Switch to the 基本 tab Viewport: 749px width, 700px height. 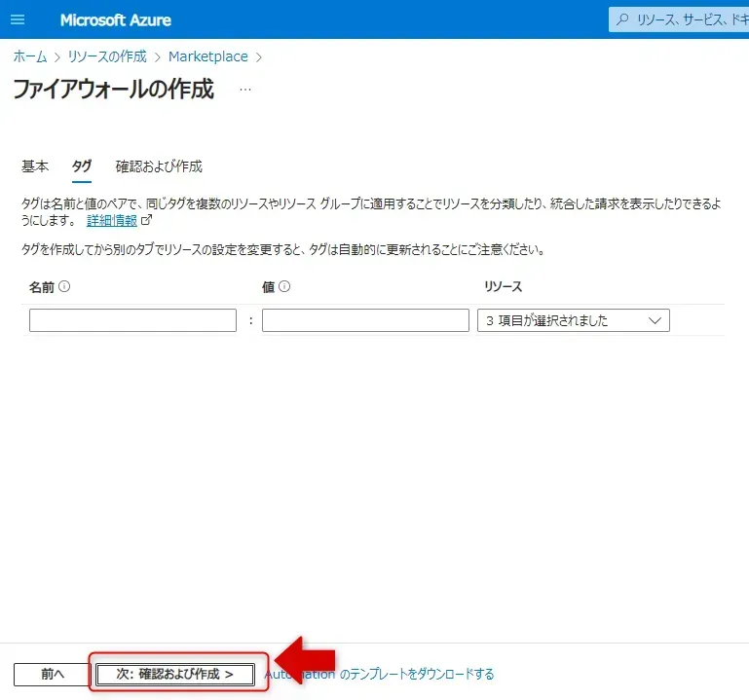[35, 166]
